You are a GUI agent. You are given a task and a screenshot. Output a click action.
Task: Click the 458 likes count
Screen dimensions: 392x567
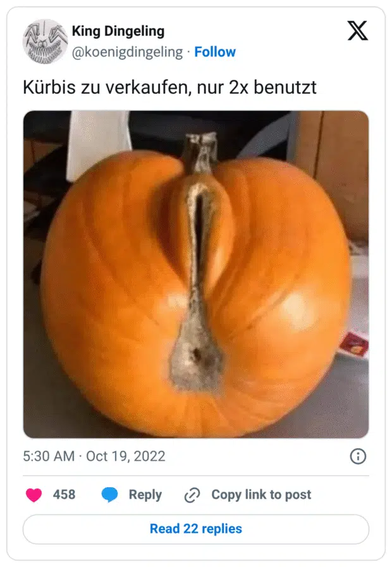pyautogui.click(x=64, y=494)
